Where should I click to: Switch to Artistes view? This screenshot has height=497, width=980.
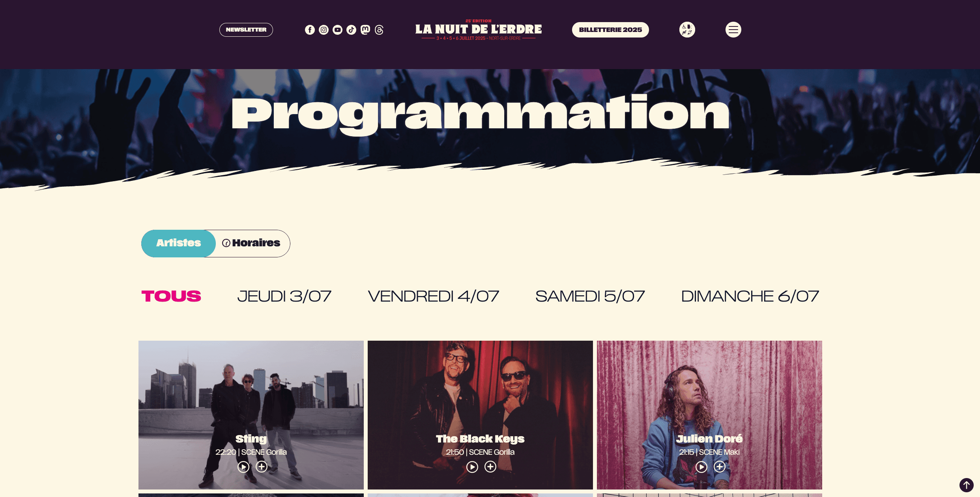[178, 243]
